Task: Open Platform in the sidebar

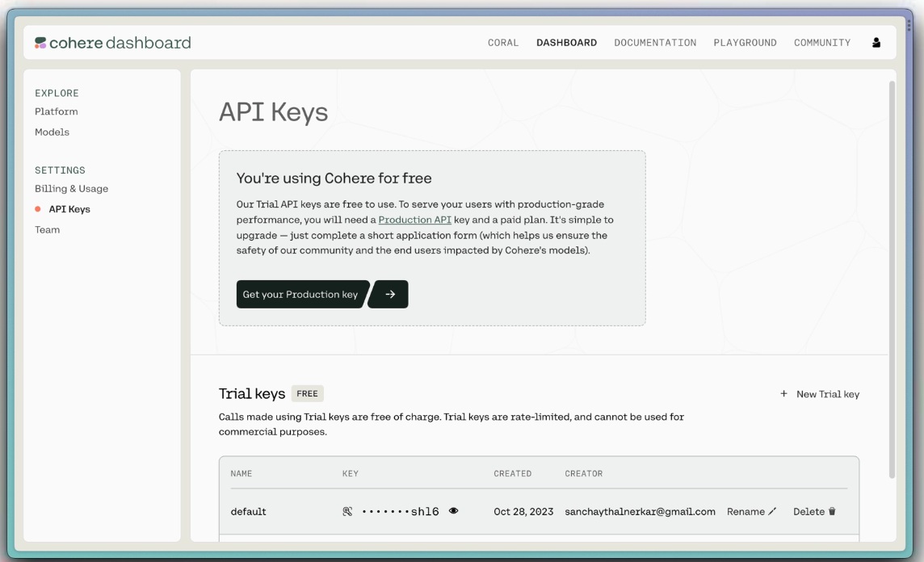Action: (56, 111)
